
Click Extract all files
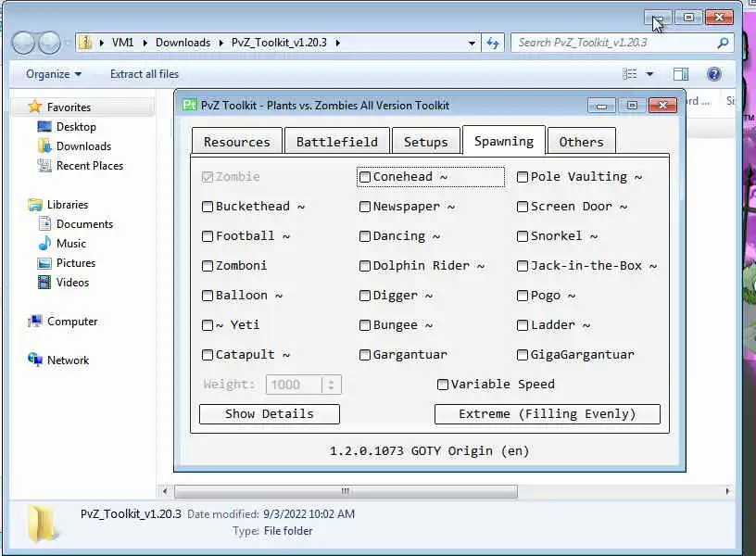tap(145, 74)
